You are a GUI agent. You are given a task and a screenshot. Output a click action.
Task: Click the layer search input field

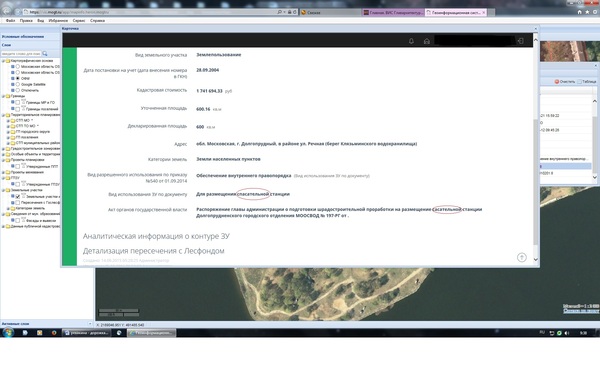(x=21, y=54)
